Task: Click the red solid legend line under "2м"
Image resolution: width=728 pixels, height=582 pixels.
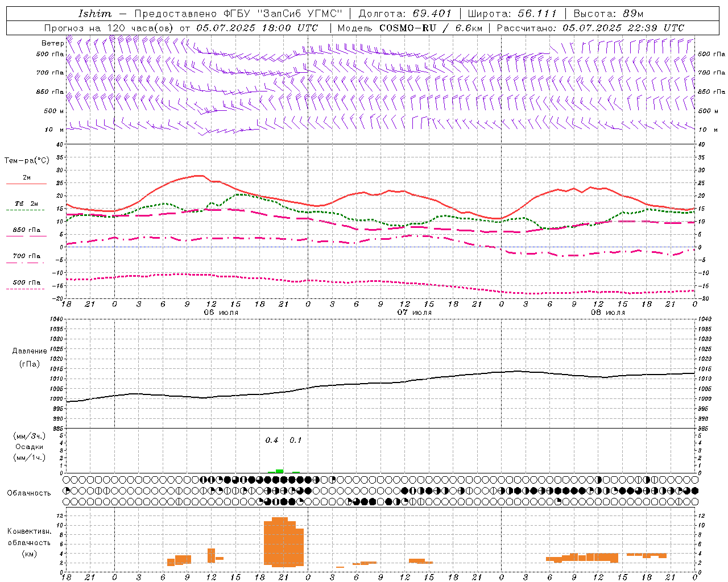Action: click(26, 184)
